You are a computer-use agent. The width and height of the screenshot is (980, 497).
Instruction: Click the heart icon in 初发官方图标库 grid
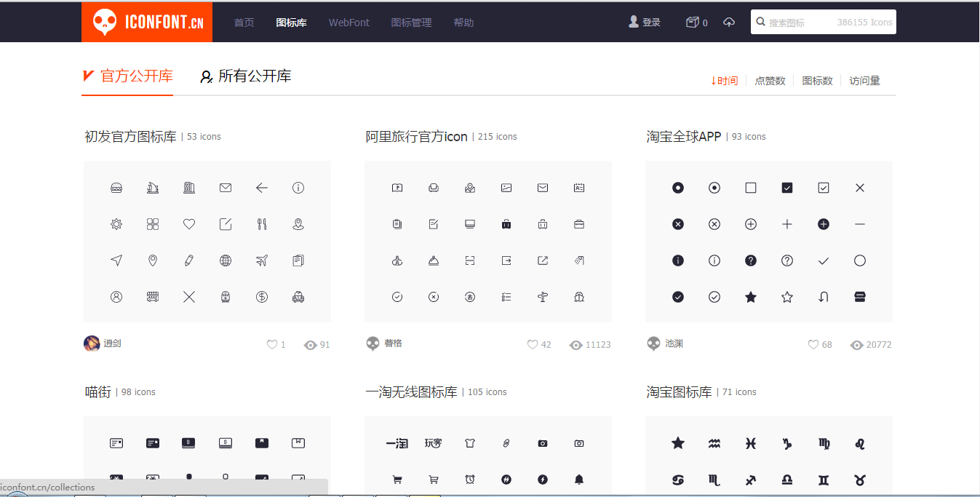tap(189, 224)
